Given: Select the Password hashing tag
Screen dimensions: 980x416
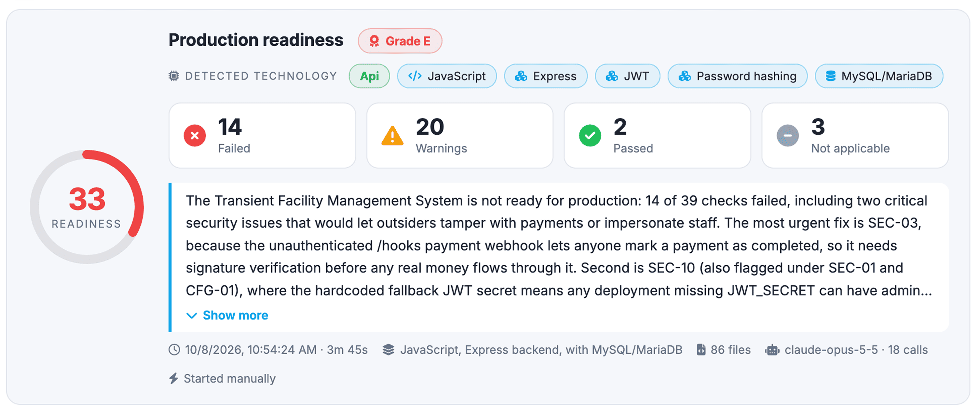Looking at the screenshot, I should tap(737, 76).
